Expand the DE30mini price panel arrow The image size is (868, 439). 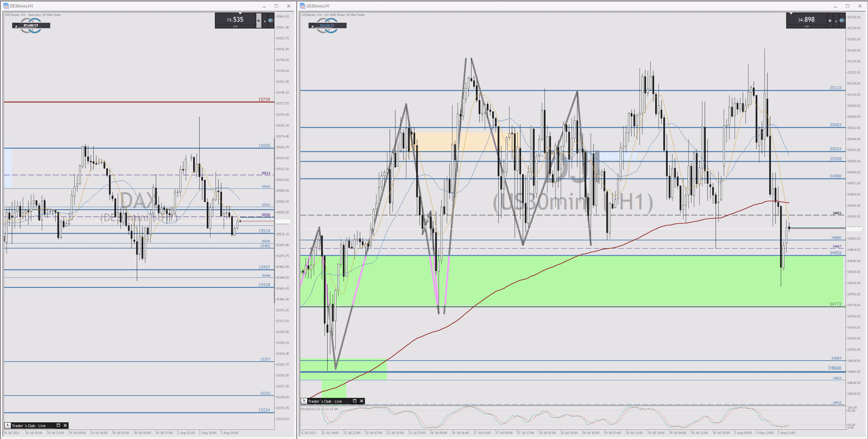click(x=264, y=21)
